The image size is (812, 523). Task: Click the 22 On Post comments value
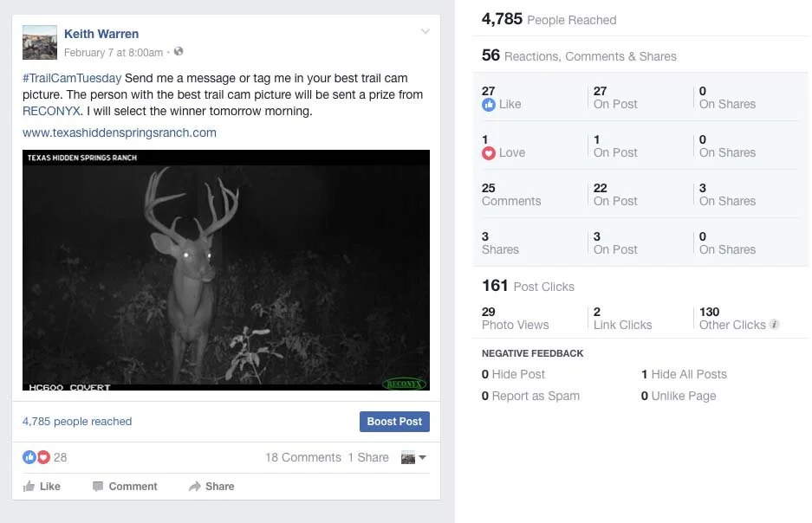(x=615, y=195)
